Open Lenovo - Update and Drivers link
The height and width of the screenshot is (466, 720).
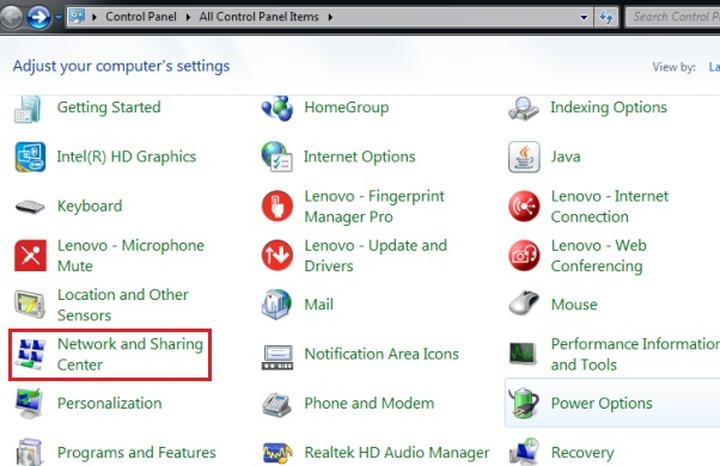[x=375, y=256]
